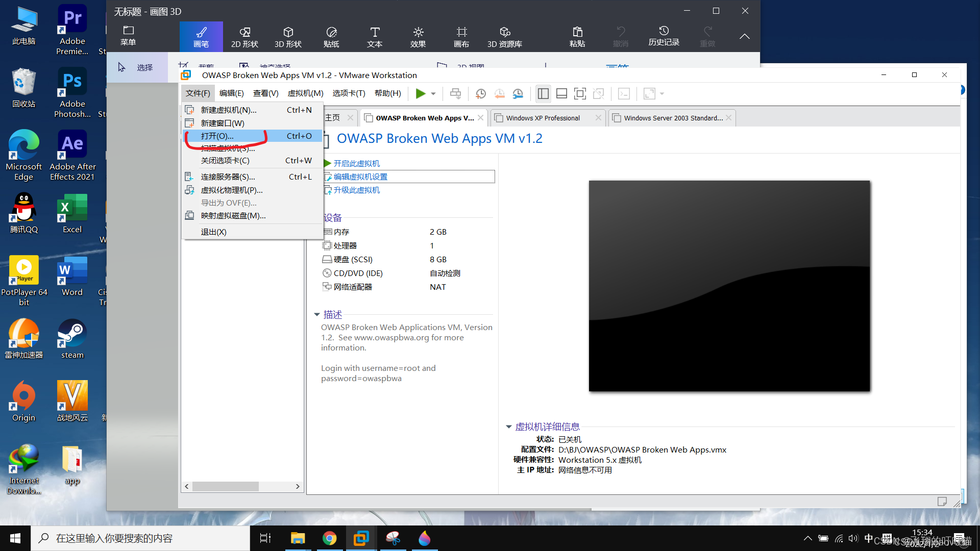Collapse the 虚拟机详细信息 section
Screen dimensions: 980x551
click(509, 427)
